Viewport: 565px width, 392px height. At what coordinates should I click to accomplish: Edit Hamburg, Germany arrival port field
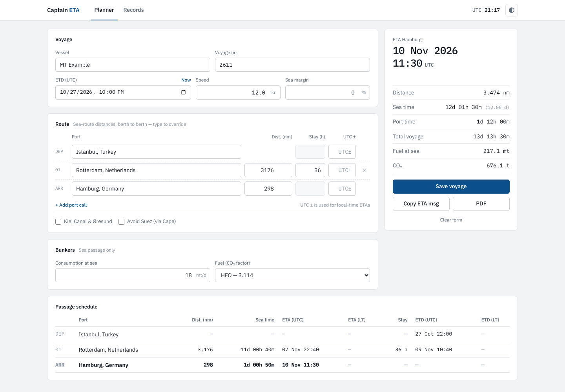[x=157, y=189]
